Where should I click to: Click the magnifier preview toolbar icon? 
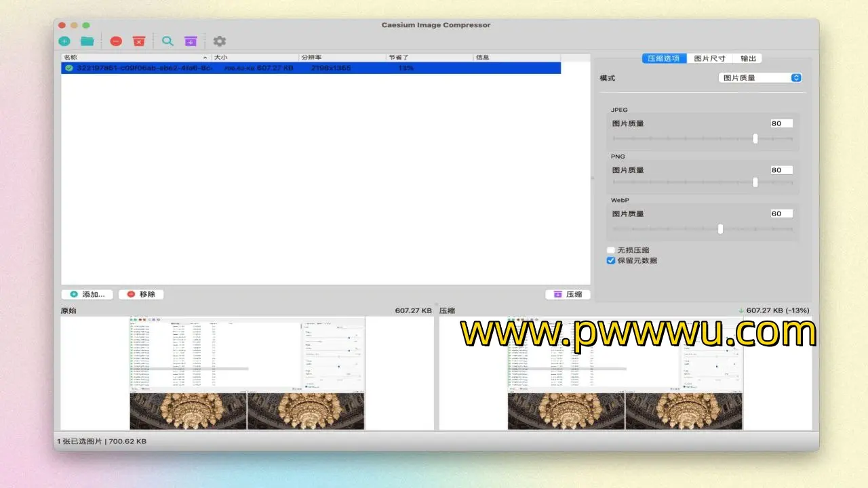click(167, 41)
